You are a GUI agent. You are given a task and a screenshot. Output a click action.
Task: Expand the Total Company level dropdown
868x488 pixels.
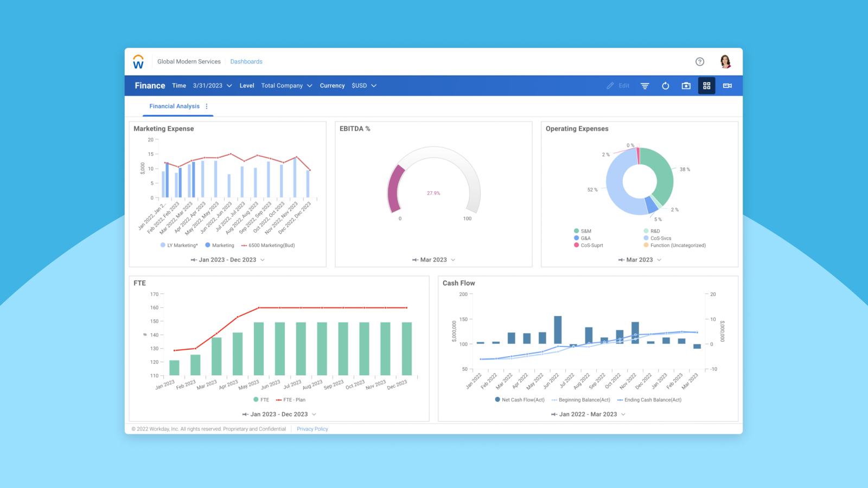coord(286,86)
